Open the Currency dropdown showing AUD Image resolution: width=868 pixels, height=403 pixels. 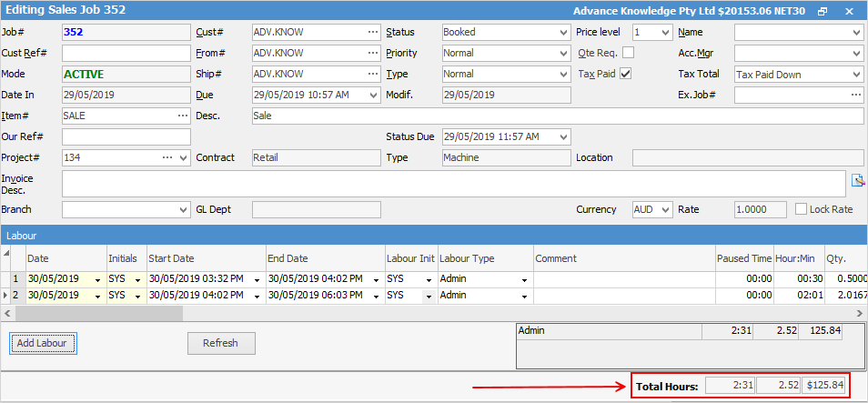pyautogui.click(x=666, y=210)
